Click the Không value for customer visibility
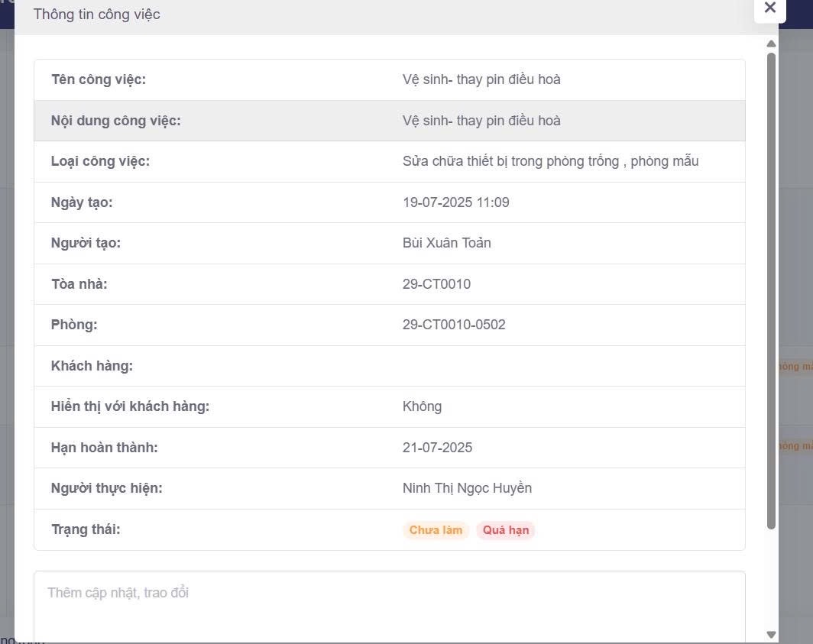Viewport: 813px width, 644px height. (x=422, y=406)
